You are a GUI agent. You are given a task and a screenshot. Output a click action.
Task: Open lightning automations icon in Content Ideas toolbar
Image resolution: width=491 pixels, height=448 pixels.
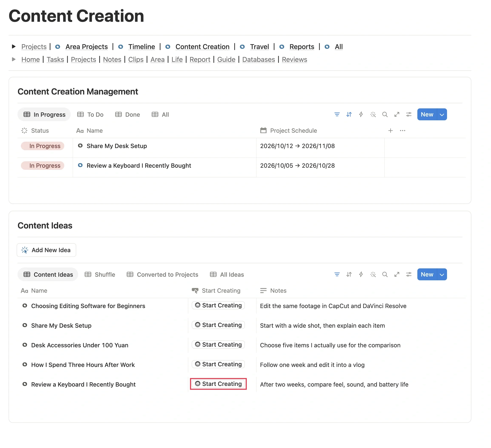pyautogui.click(x=361, y=275)
